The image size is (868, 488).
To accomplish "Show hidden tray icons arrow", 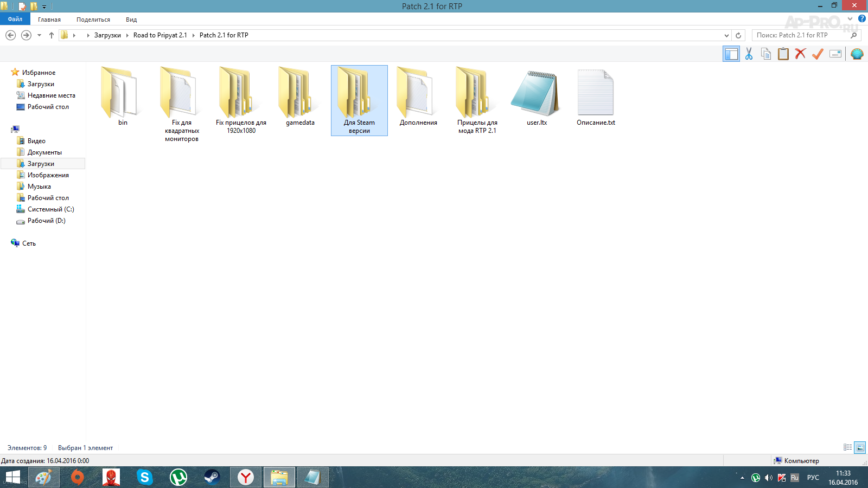I will [742, 478].
